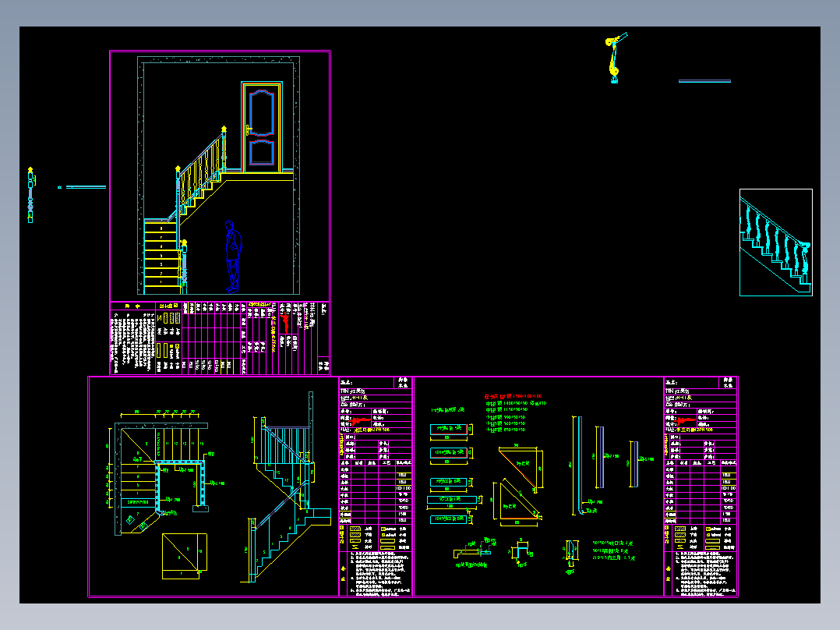Pick the upper newel post beside the door

[x=224, y=148]
